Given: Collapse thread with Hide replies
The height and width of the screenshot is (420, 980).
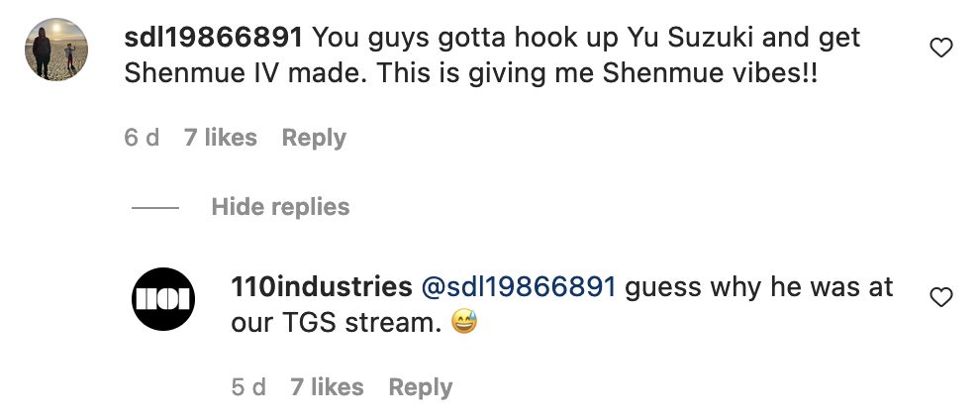Looking at the screenshot, I should (x=280, y=207).
